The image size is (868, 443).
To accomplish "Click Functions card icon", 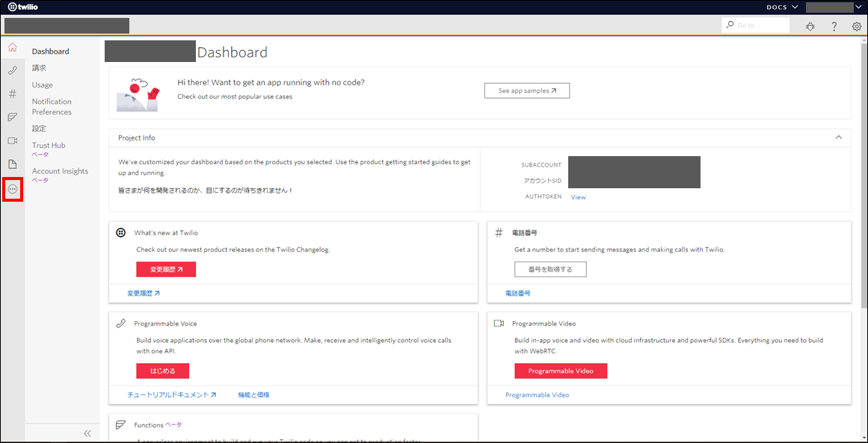I will click(x=120, y=425).
